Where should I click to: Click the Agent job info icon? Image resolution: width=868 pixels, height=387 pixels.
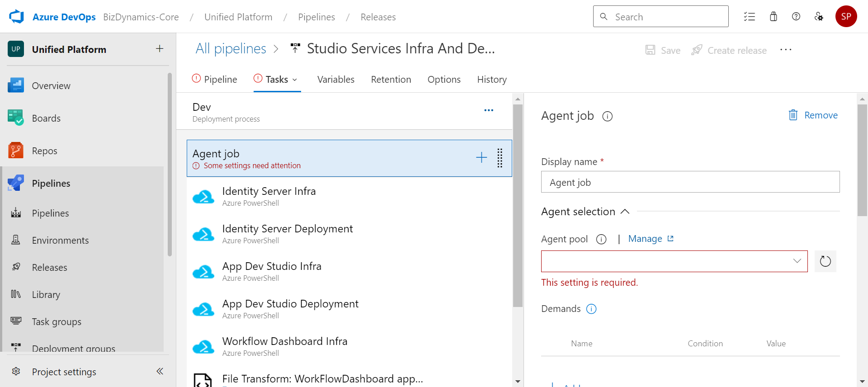point(608,116)
